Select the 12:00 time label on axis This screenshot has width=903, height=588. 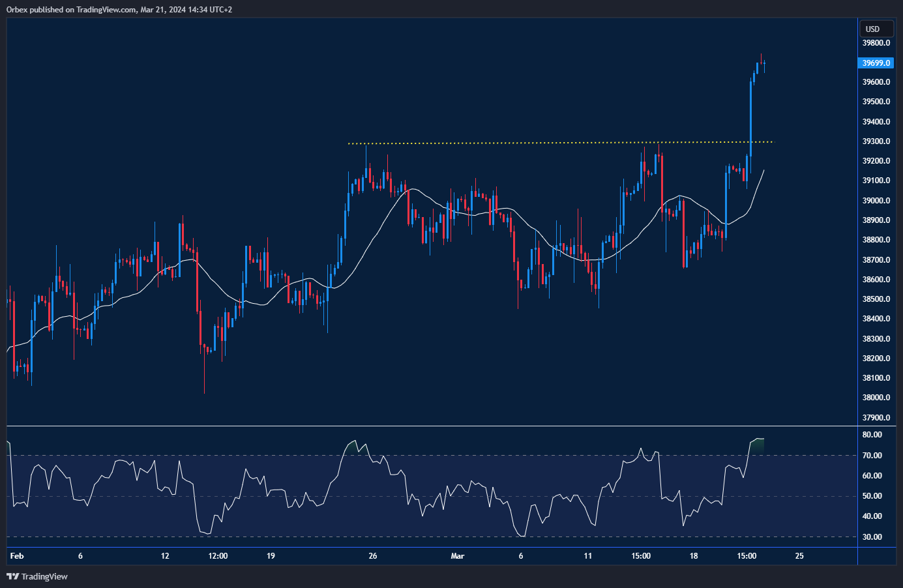[218, 556]
